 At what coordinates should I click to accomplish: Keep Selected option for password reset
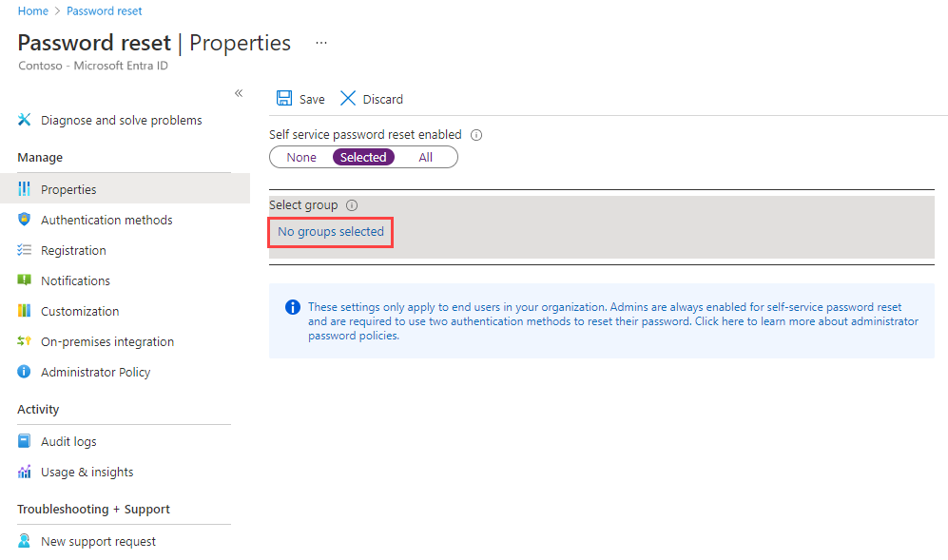363,157
